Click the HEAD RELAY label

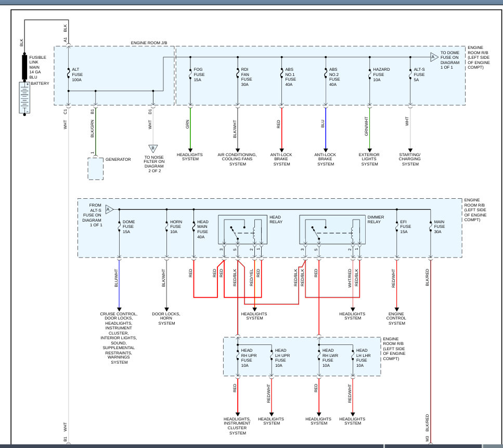[276, 220]
